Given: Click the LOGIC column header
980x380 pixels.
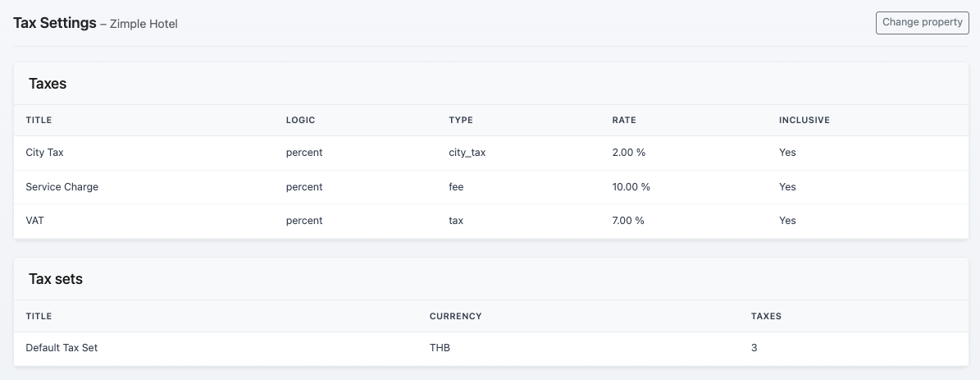Looking at the screenshot, I should [300, 121].
